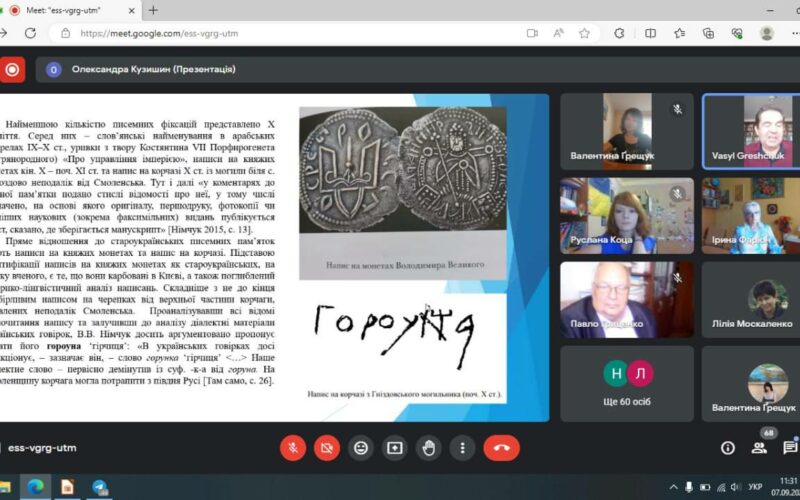Reload the page with refresh button
800x500 pixels.
tap(30, 33)
